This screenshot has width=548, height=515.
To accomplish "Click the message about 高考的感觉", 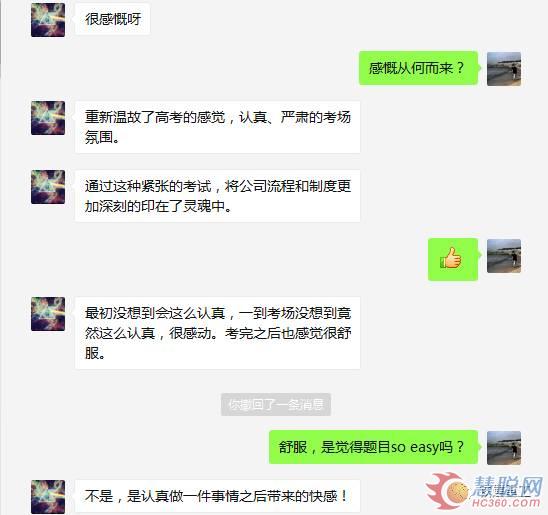I will pyautogui.click(x=217, y=127).
